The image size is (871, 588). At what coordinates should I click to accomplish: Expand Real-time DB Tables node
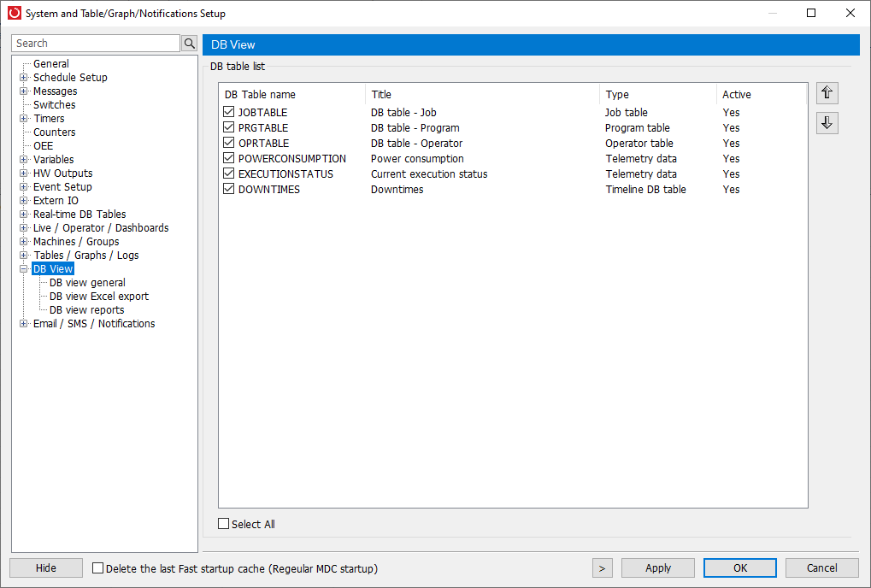(23, 215)
